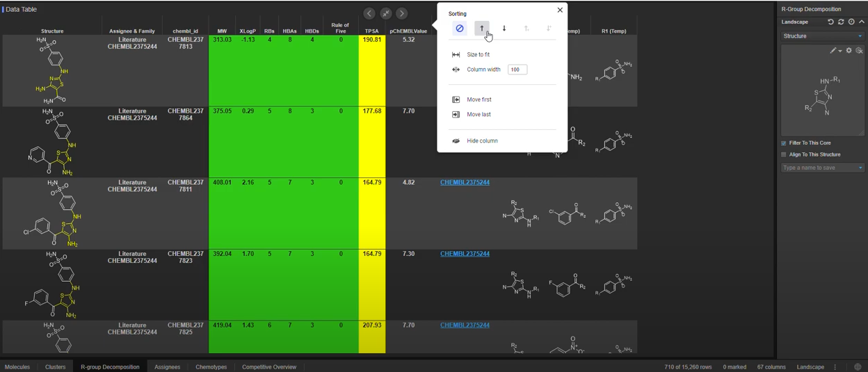
Task: Select the green MW cell 313.03
Action: pos(222,71)
